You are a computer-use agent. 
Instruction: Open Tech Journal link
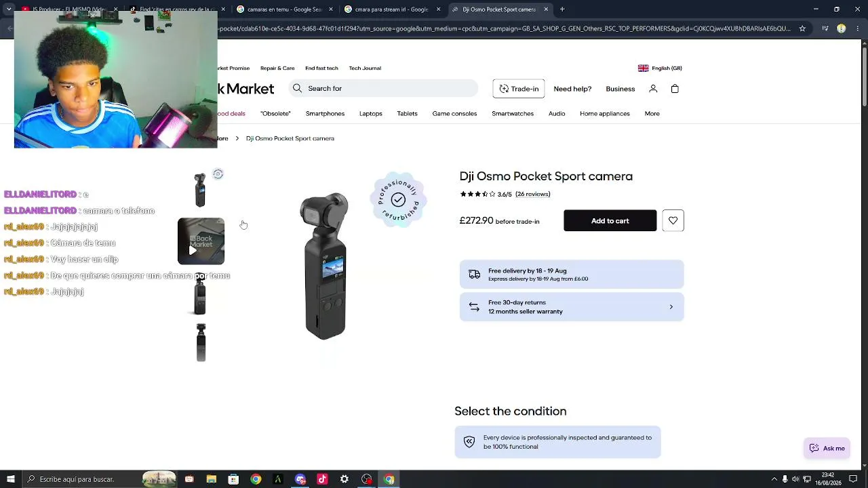[365, 68]
